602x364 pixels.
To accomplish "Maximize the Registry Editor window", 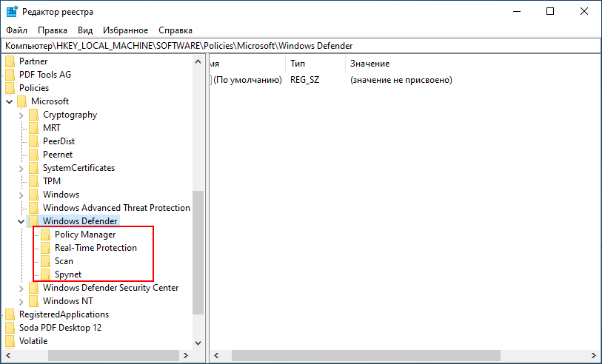I will point(550,12).
